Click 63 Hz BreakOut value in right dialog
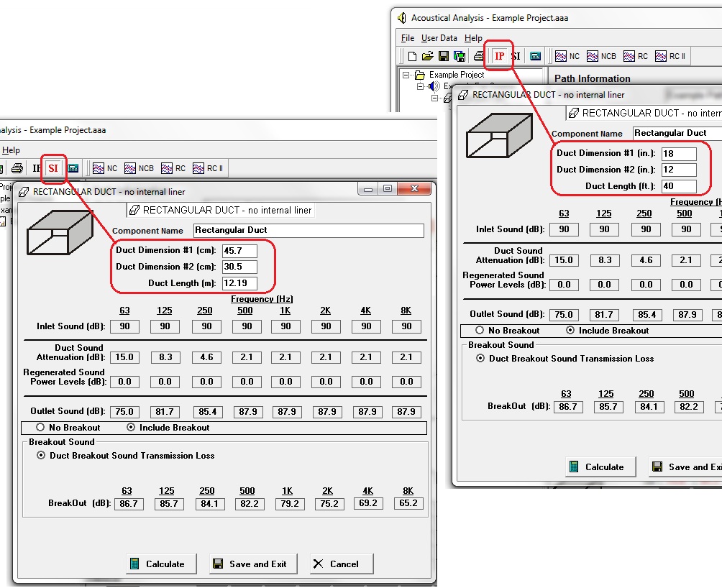 tap(567, 407)
